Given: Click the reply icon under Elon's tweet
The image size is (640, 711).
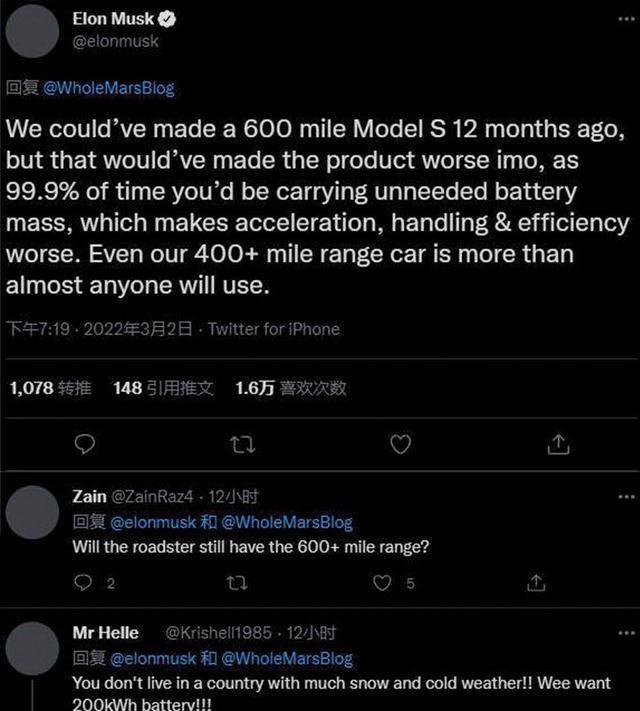Looking at the screenshot, I should [x=86, y=443].
